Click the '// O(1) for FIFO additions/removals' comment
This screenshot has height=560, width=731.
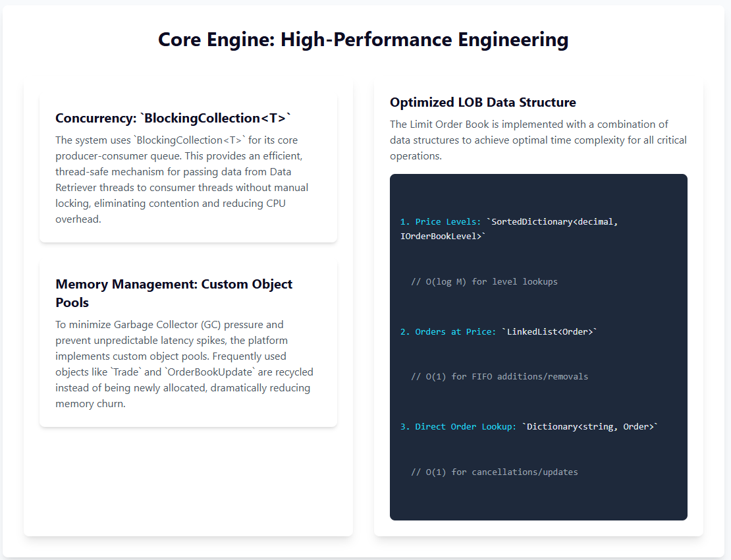click(499, 377)
